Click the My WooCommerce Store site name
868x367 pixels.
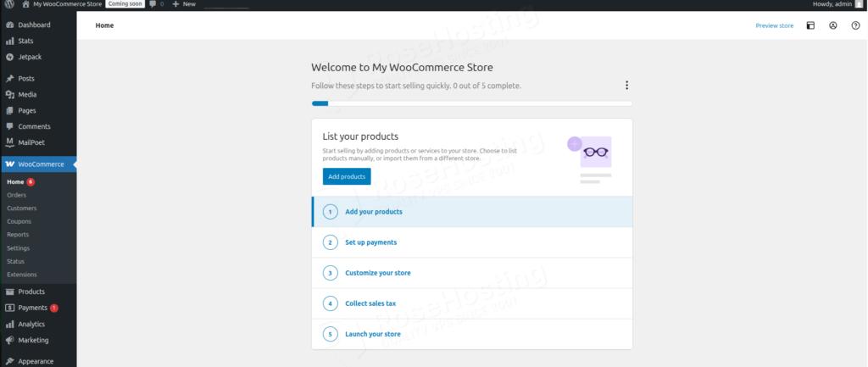[x=68, y=4]
